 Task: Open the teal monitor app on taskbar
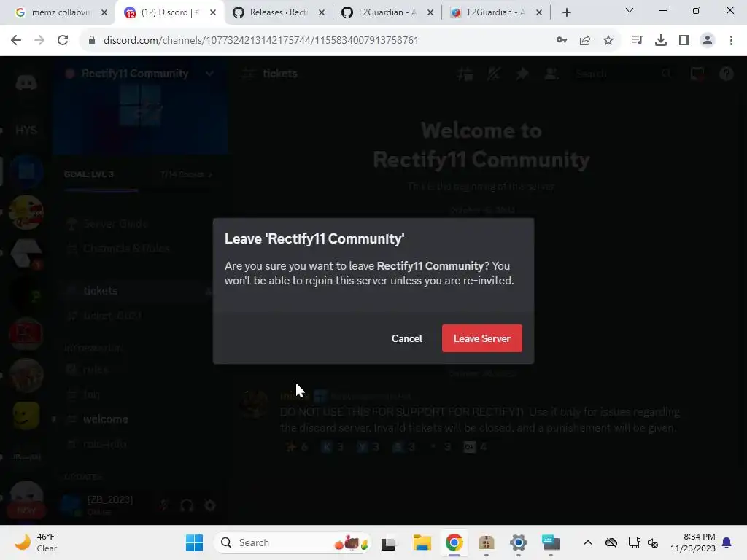(550, 542)
